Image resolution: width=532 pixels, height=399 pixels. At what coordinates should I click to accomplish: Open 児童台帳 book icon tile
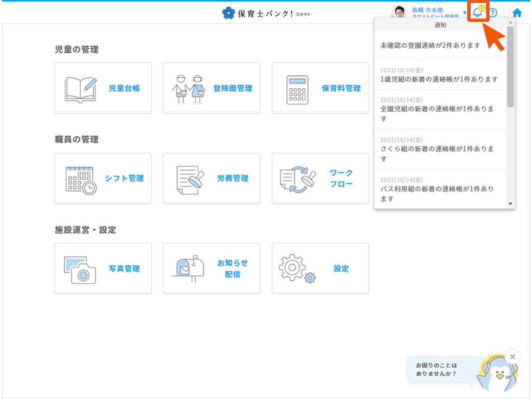click(103, 88)
